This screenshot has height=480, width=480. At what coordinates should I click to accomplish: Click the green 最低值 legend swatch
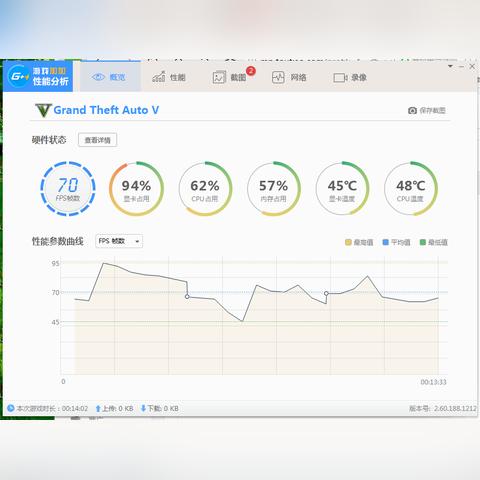point(423,242)
